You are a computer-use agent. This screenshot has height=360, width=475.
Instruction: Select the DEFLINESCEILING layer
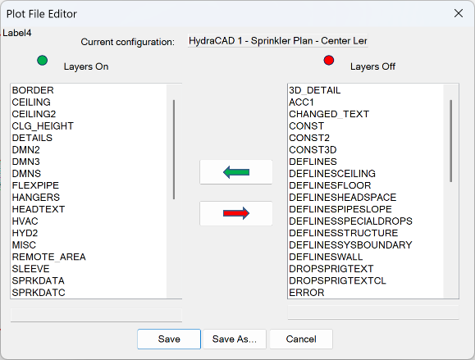click(366, 174)
